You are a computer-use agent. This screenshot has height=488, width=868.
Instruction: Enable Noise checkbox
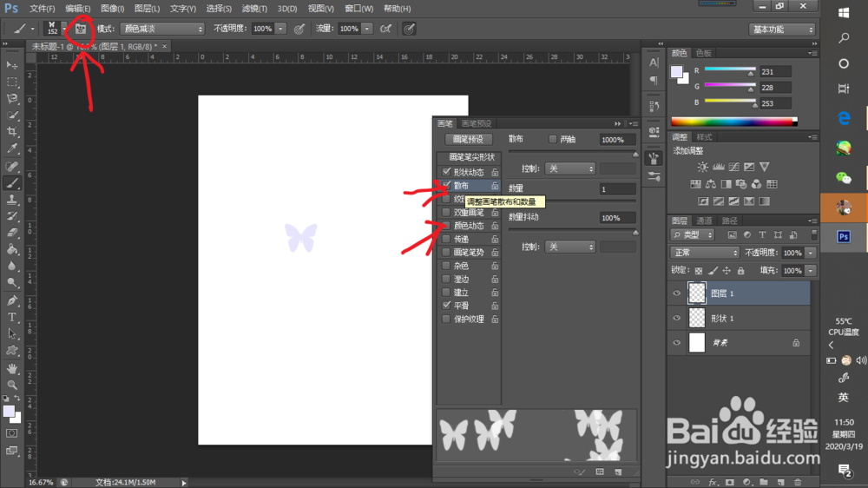[446, 266]
